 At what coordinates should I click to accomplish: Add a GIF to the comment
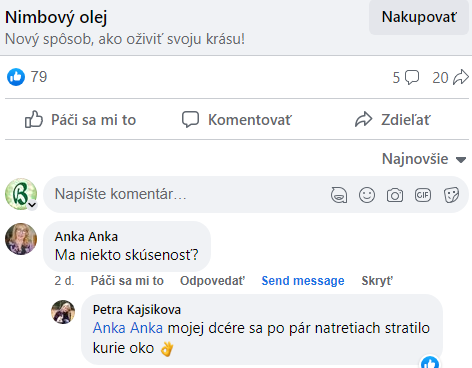coord(423,195)
